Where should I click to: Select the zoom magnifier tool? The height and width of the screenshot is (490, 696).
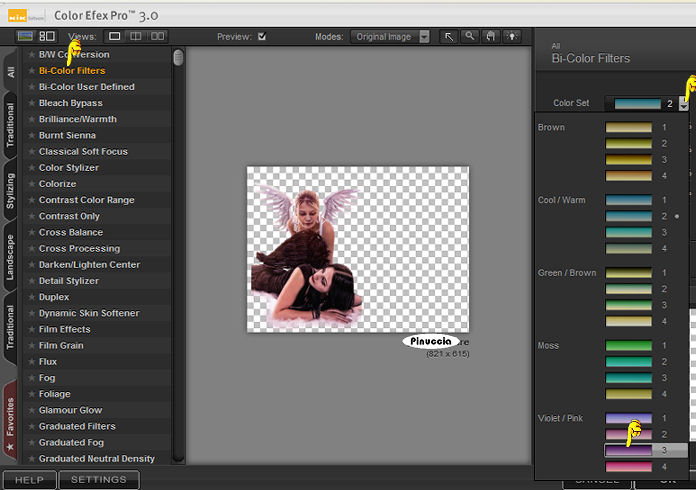pyautogui.click(x=470, y=37)
